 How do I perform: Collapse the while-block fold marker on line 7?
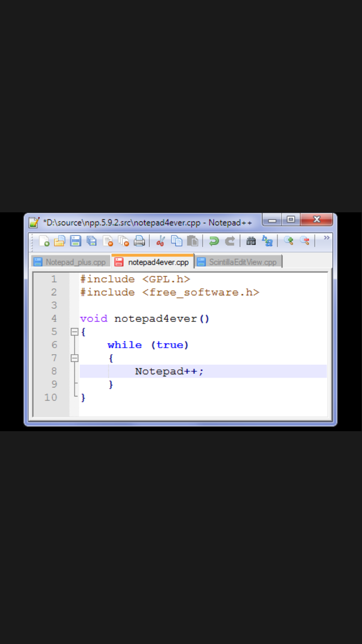(74, 358)
